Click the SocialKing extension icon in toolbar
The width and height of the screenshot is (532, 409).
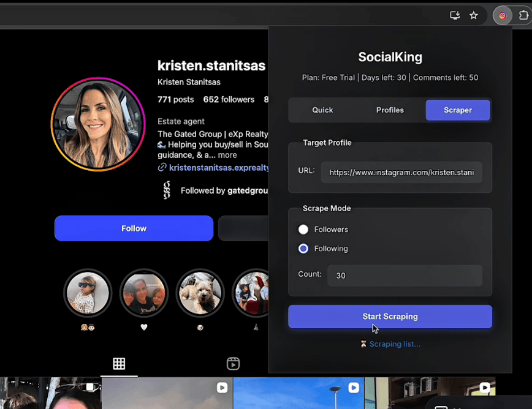point(503,15)
